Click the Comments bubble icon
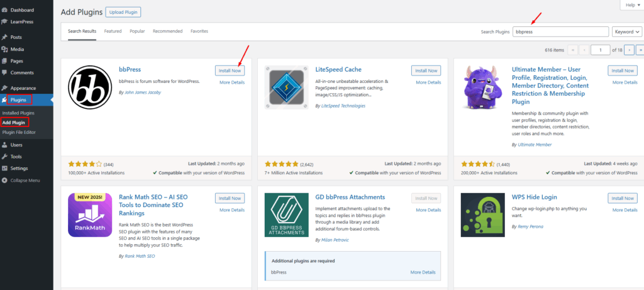This screenshot has width=644, height=290. coord(4,73)
